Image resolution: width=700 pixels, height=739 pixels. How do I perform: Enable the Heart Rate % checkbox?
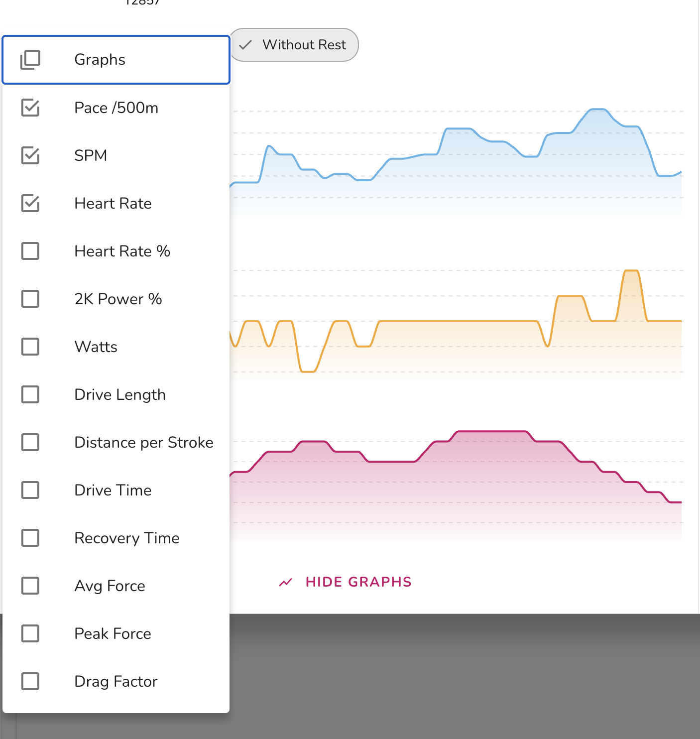30,251
